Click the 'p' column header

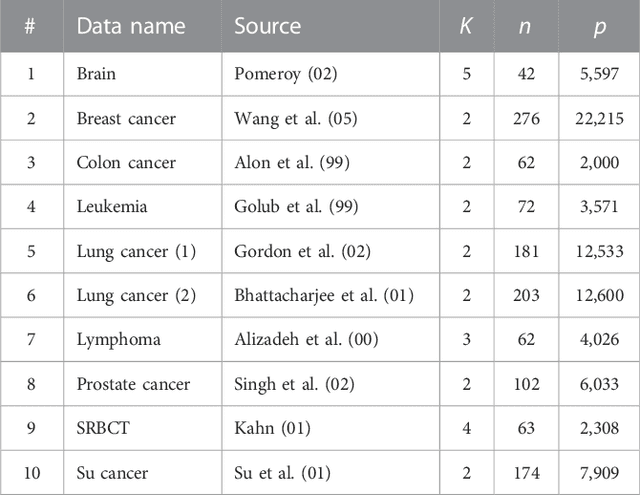(x=599, y=27)
